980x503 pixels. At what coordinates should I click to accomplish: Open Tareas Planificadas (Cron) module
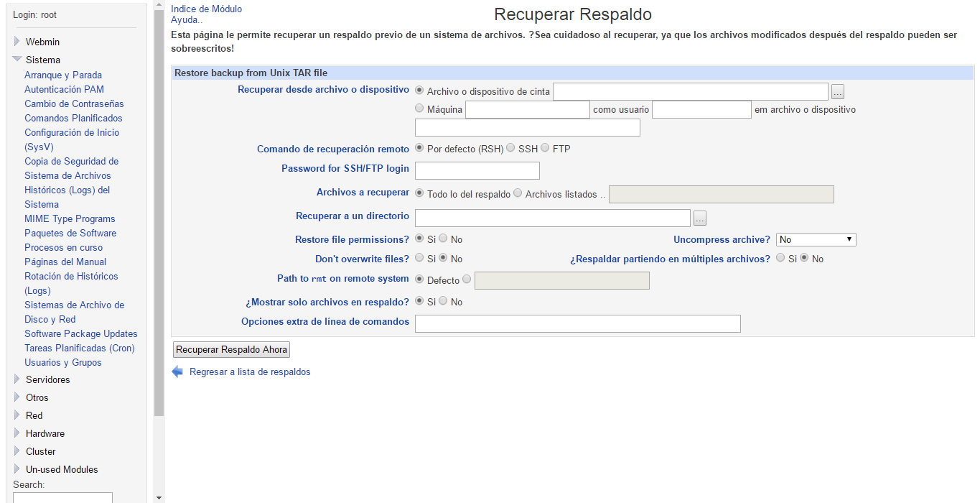coord(79,348)
